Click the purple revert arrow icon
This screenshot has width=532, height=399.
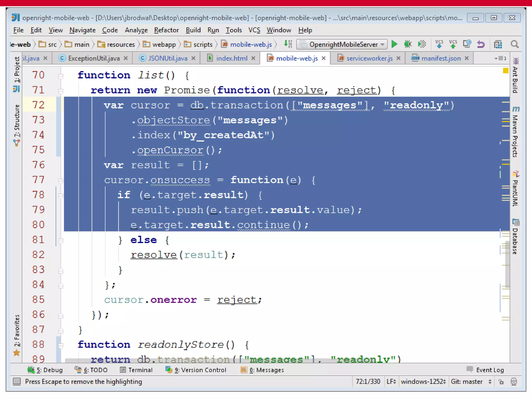(x=481, y=44)
